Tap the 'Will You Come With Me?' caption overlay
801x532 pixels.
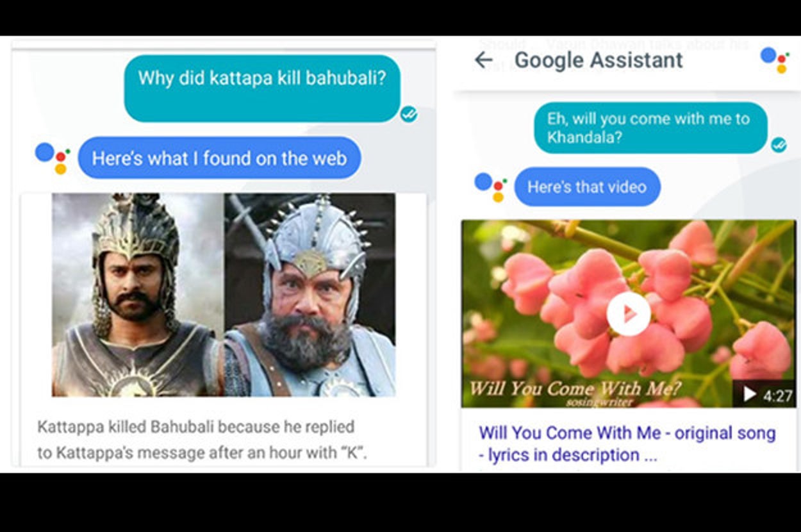point(575,388)
